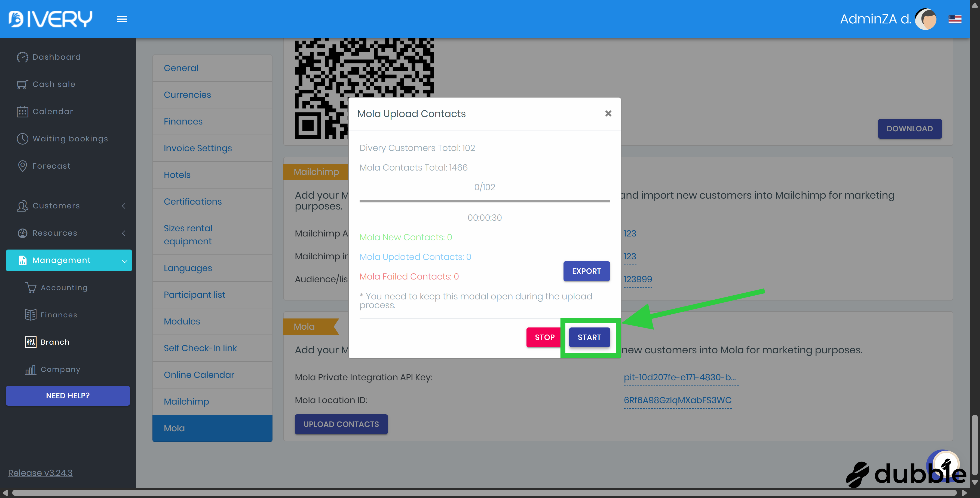Screen dimensions: 980x498
Task: Expand the Resources submenu chevron
Action: pyautogui.click(x=124, y=233)
